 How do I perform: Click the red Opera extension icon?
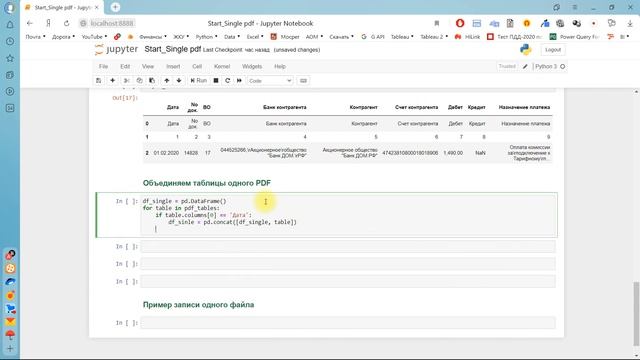point(460,23)
